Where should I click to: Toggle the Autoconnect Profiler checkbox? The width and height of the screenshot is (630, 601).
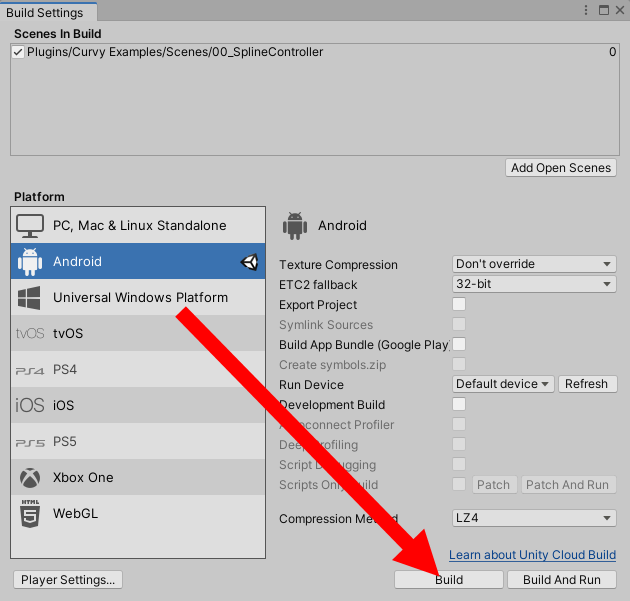pos(459,424)
